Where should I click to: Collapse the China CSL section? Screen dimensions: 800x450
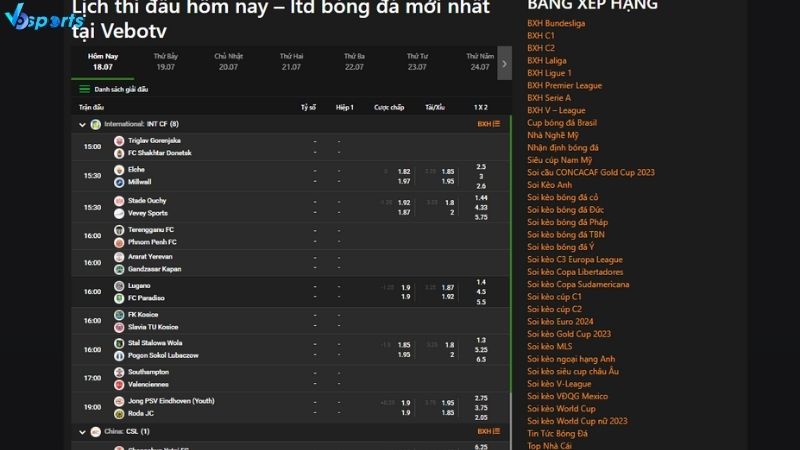point(82,432)
